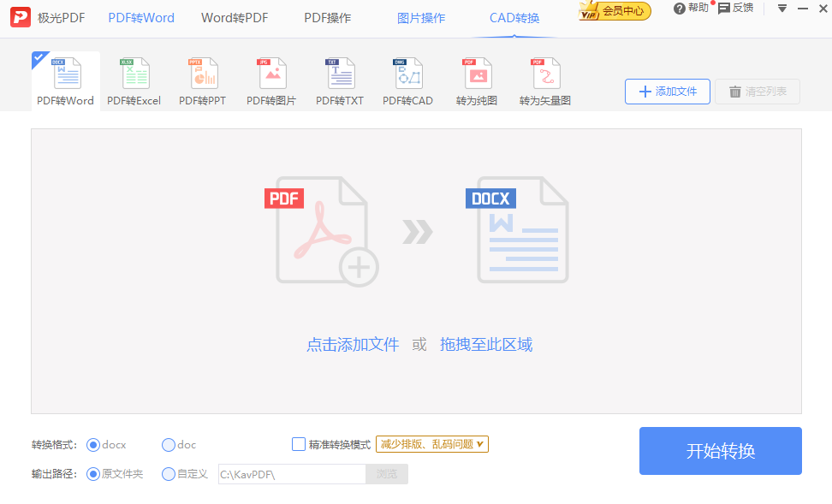The width and height of the screenshot is (832, 504).
Task: Open the 帮助 help menu
Action: click(690, 9)
